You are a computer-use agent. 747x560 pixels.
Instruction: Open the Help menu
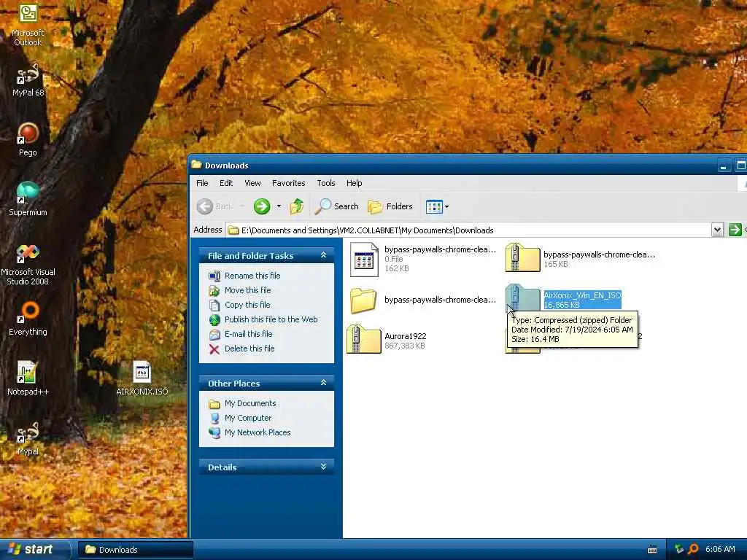354,183
